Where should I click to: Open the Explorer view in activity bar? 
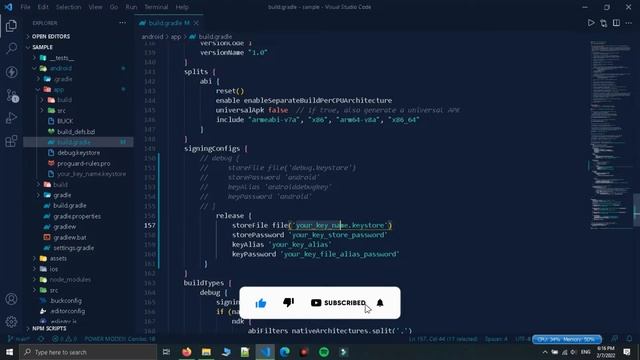pyautogui.click(x=11, y=25)
